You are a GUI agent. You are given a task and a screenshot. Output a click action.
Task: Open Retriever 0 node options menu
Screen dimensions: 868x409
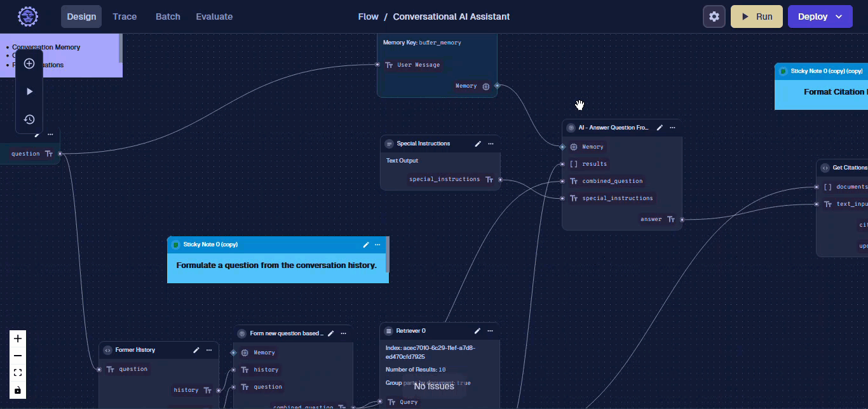click(x=490, y=331)
